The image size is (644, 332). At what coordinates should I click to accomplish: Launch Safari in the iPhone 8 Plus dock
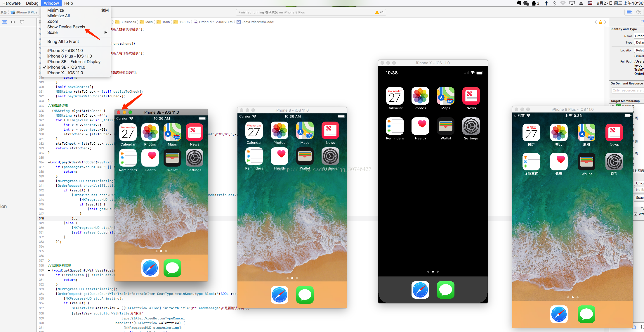[559, 314]
